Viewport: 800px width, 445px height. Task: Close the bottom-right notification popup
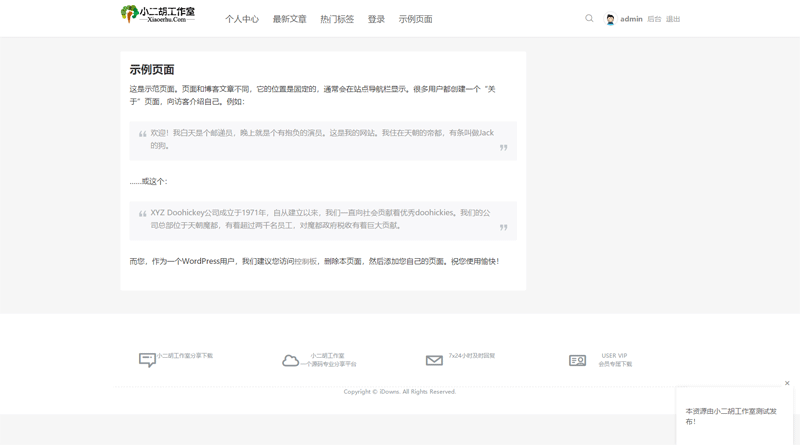(x=787, y=383)
